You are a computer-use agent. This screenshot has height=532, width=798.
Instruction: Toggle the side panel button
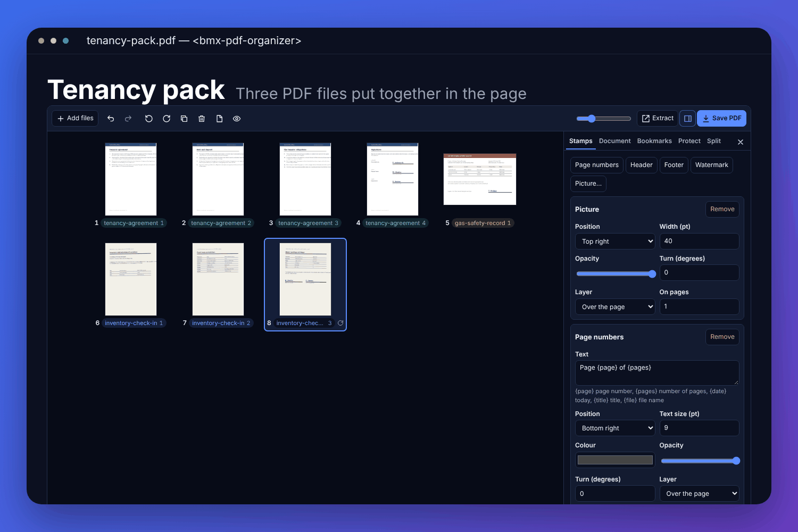click(687, 119)
